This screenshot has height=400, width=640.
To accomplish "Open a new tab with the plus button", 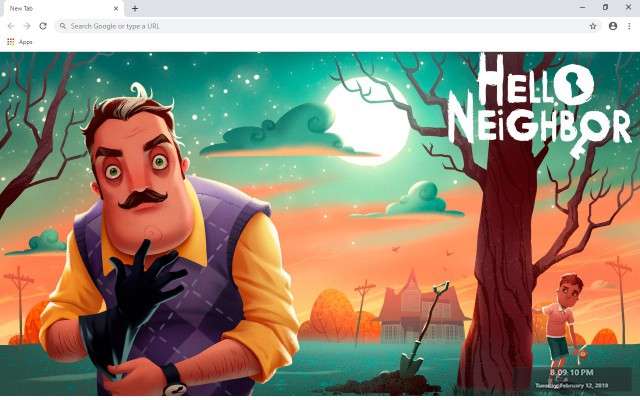I will pyautogui.click(x=135, y=8).
